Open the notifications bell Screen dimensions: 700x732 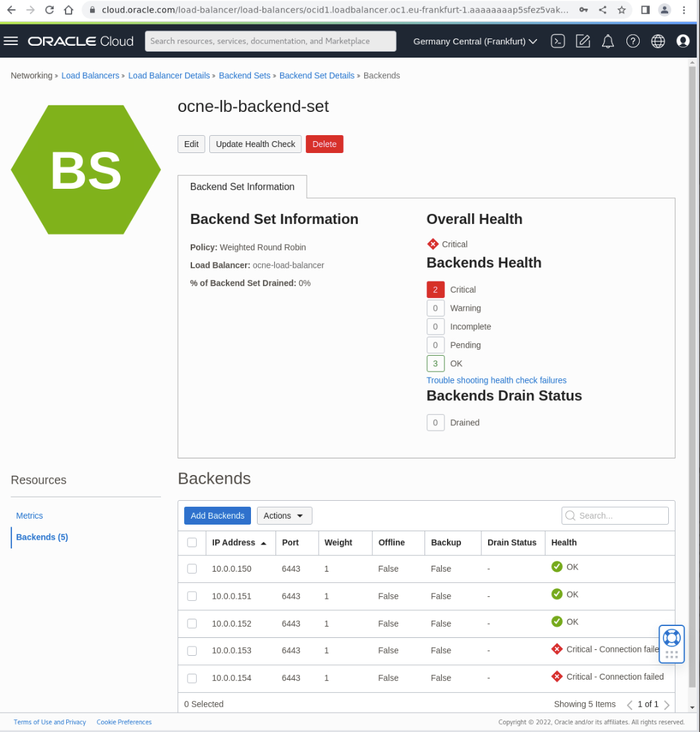tap(608, 40)
